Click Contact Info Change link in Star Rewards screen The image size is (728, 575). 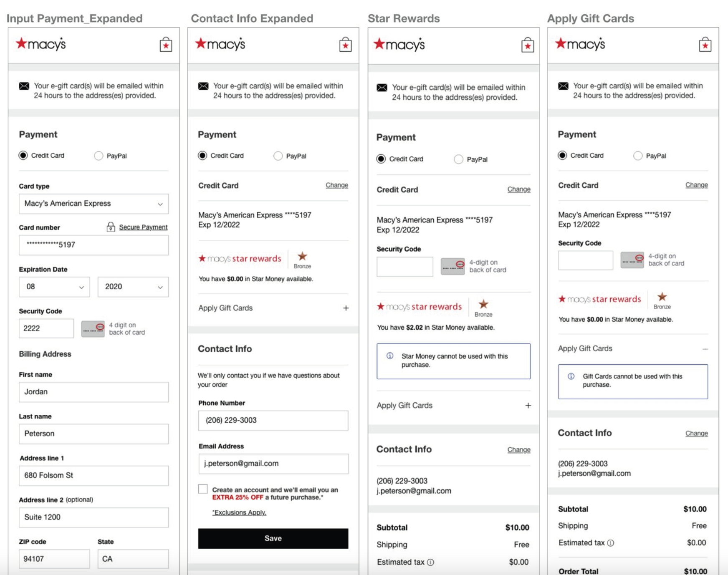(519, 450)
